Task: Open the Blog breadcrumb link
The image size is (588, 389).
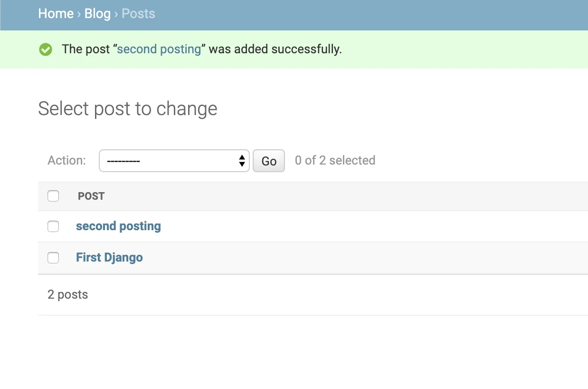Action: click(97, 13)
